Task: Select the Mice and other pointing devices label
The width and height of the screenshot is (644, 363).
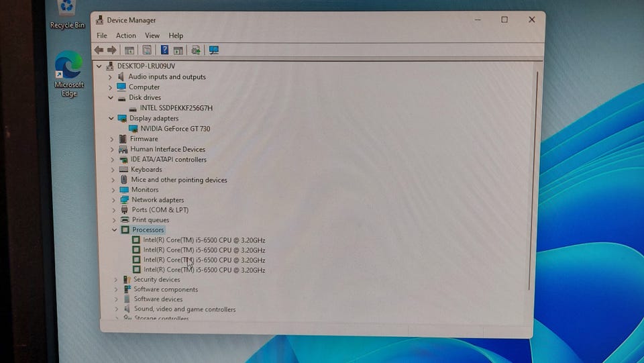Action: click(179, 180)
